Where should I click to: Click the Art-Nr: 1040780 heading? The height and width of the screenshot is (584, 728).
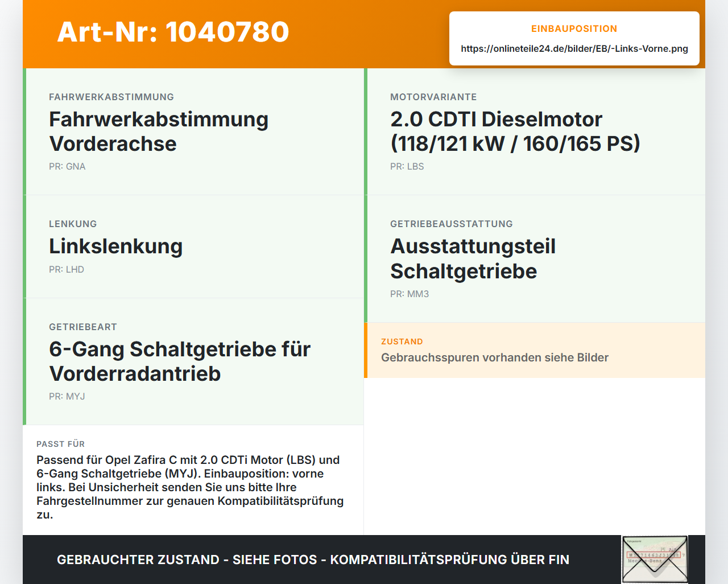pos(173,32)
